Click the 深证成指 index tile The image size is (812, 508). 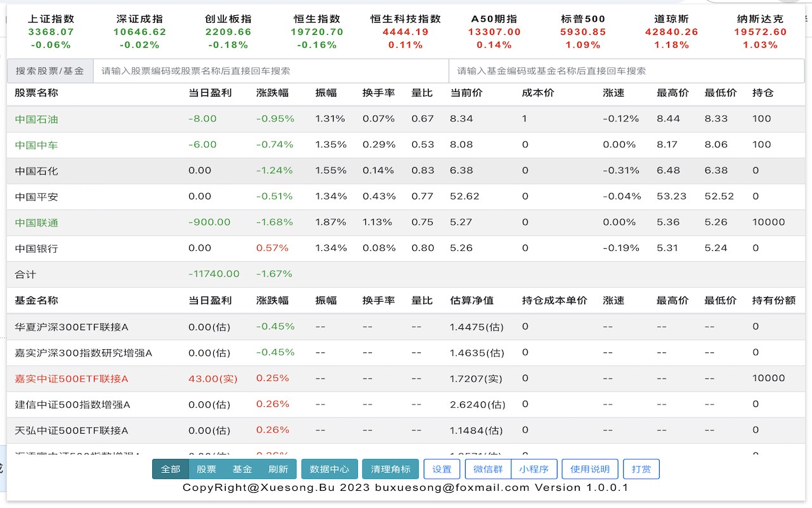[140, 32]
